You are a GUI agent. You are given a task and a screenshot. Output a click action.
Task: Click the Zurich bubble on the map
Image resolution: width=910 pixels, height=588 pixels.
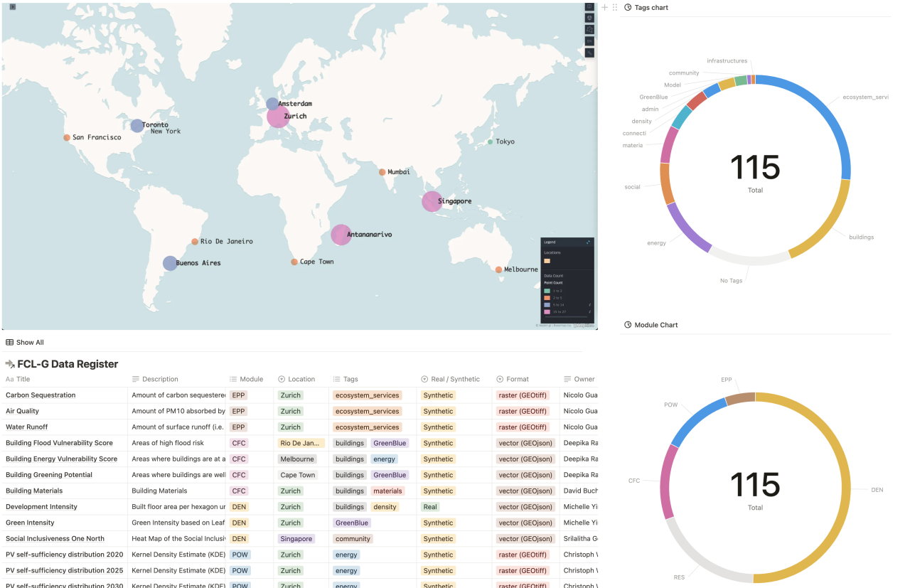(x=277, y=117)
